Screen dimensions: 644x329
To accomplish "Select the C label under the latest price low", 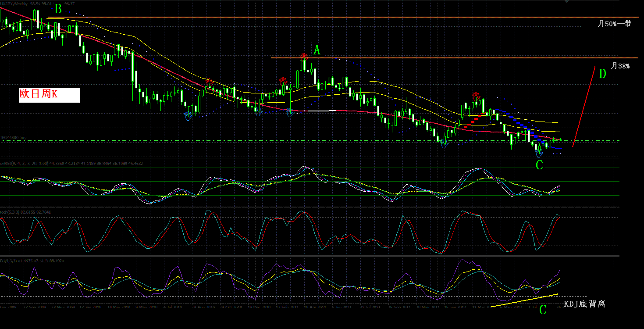I will 539,165.
